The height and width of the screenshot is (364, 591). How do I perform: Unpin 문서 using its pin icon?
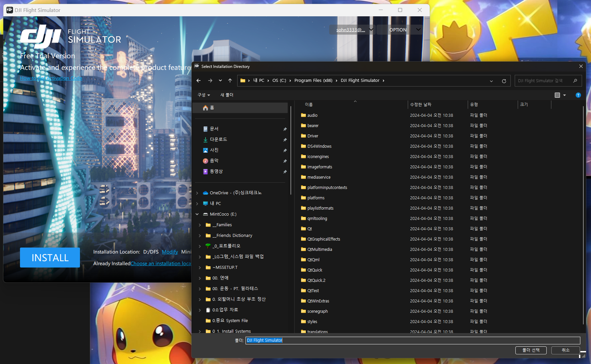(x=285, y=129)
